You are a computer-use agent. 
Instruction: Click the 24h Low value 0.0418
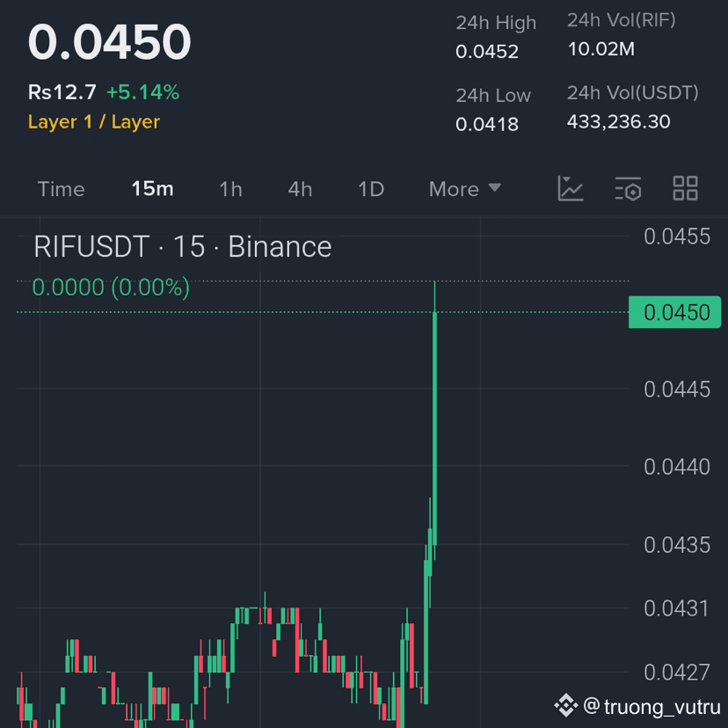[487, 125]
